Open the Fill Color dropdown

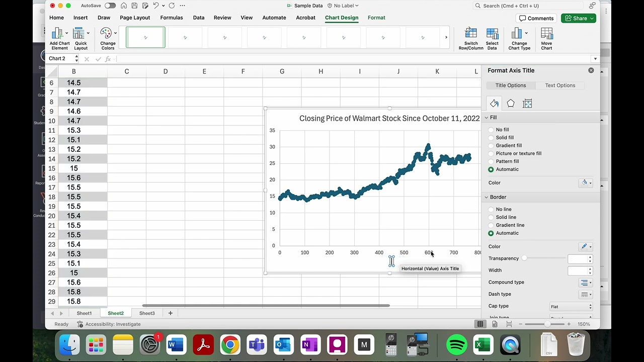[x=586, y=183]
